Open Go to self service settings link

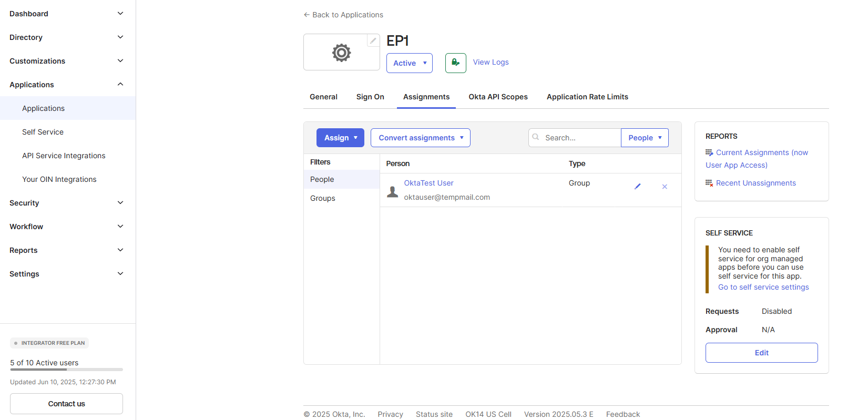763,287
